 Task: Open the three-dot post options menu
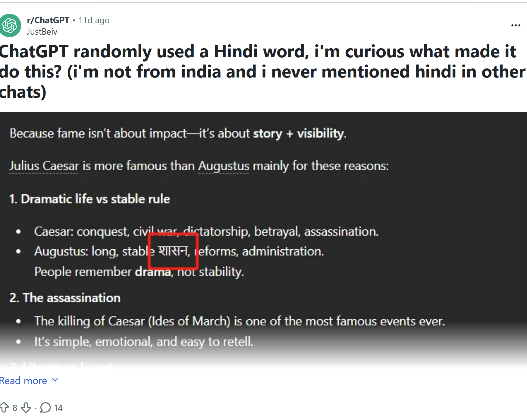516,26
